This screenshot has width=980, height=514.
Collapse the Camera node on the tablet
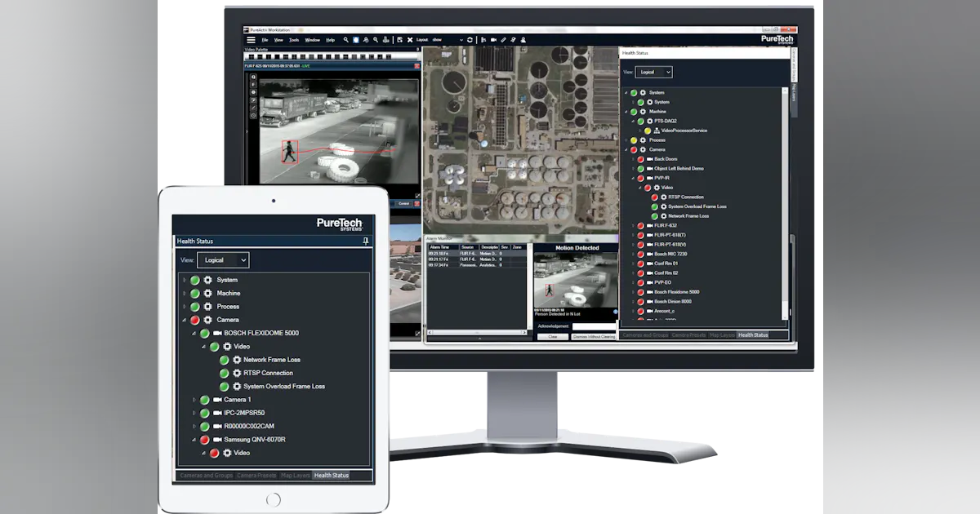[184, 320]
